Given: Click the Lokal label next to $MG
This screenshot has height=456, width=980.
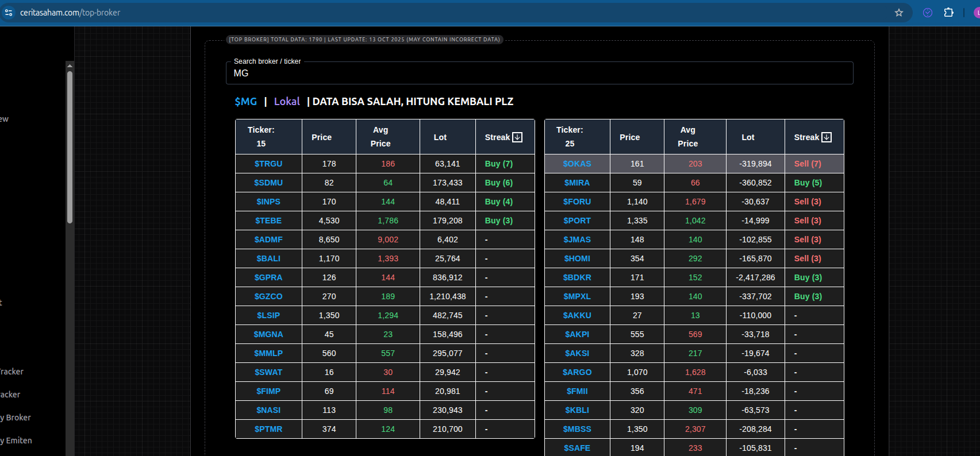Looking at the screenshot, I should coord(287,102).
